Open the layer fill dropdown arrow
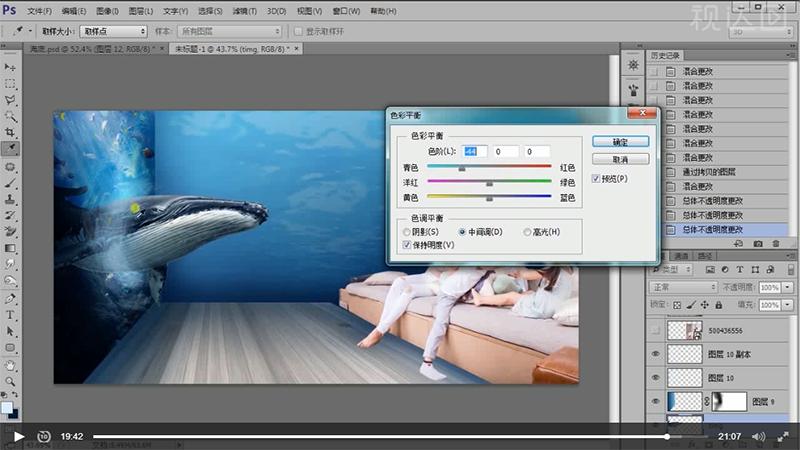800x450 pixels. click(x=788, y=305)
